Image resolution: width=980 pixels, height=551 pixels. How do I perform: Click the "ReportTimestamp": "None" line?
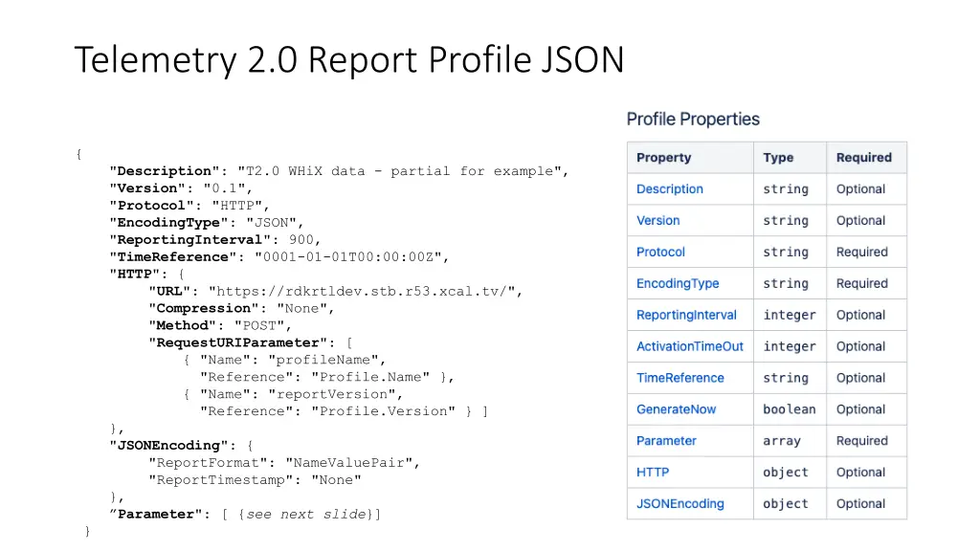pyautogui.click(x=255, y=480)
